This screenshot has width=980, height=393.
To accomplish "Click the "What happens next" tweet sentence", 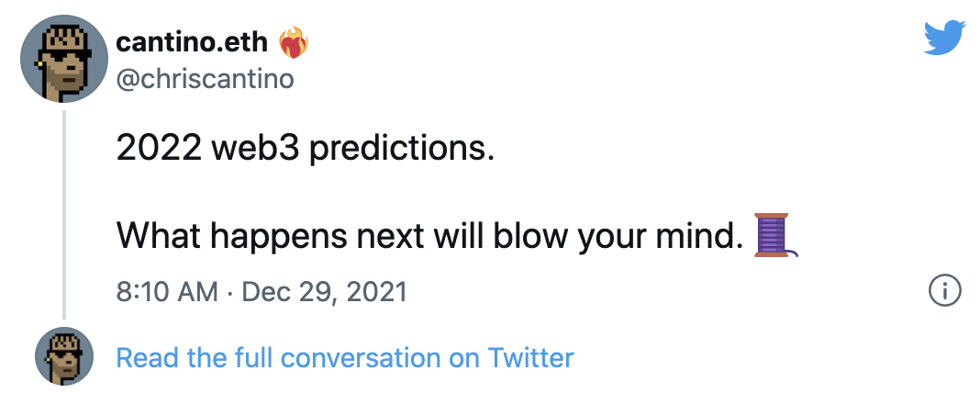I will coord(429,237).
